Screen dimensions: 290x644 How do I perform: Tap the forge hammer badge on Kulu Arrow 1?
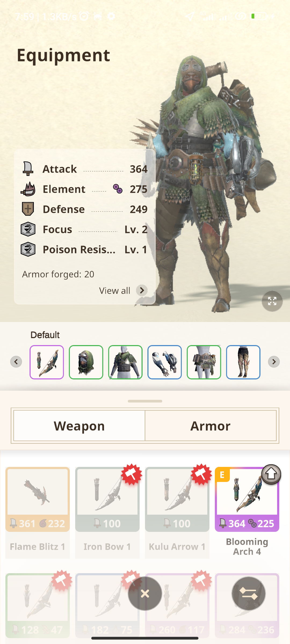click(201, 474)
